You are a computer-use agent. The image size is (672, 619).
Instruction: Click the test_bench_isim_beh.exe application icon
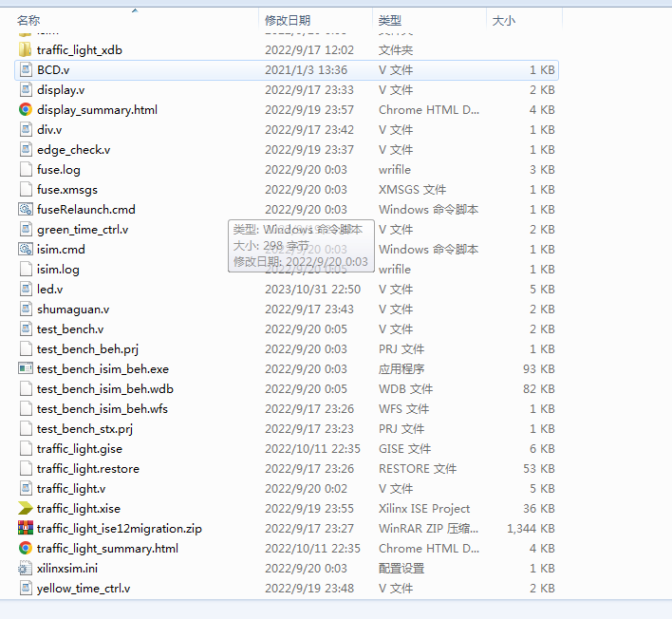click(x=26, y=368)
